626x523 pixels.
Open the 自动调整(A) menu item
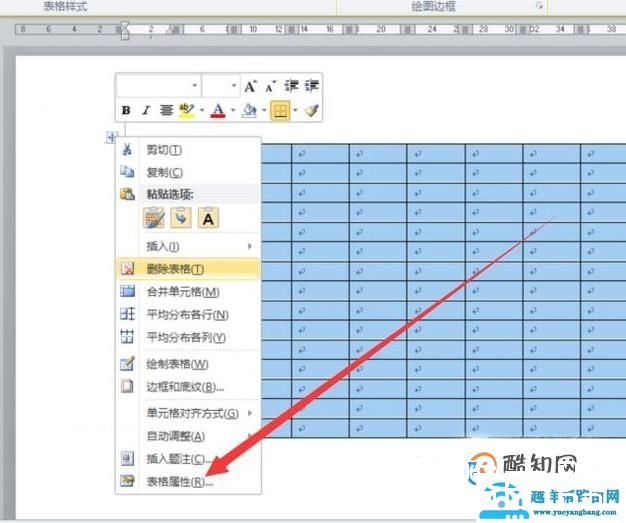click(188, 436)
